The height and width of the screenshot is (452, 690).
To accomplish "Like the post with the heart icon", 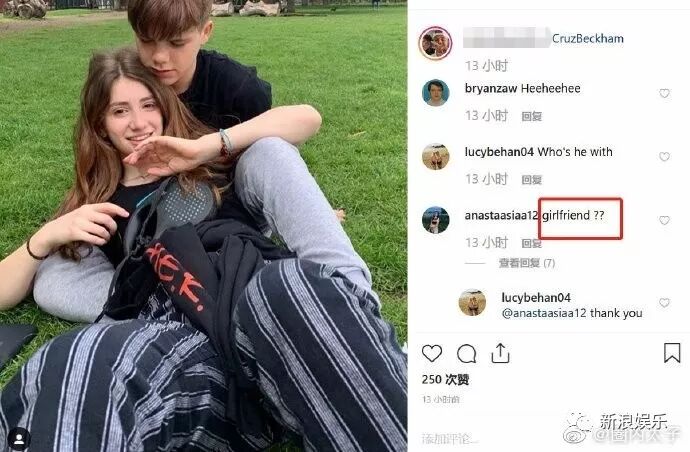I will coord(432,353).
